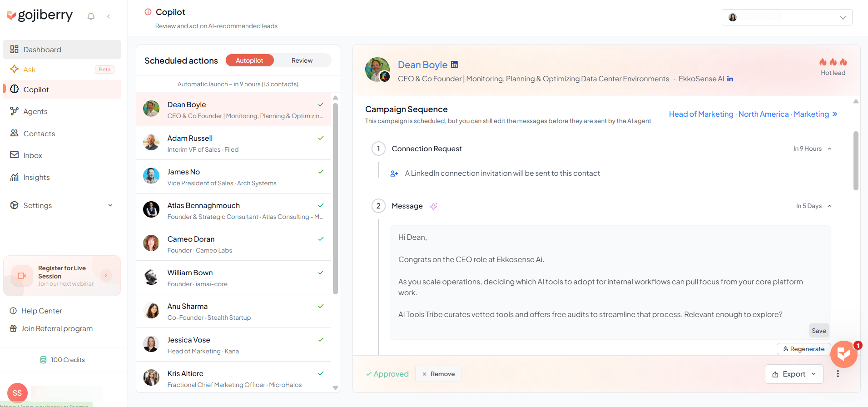The image size is (868, 407).
Task: Click the Register for Live Session video icon
Action: (x=22, y=276)
